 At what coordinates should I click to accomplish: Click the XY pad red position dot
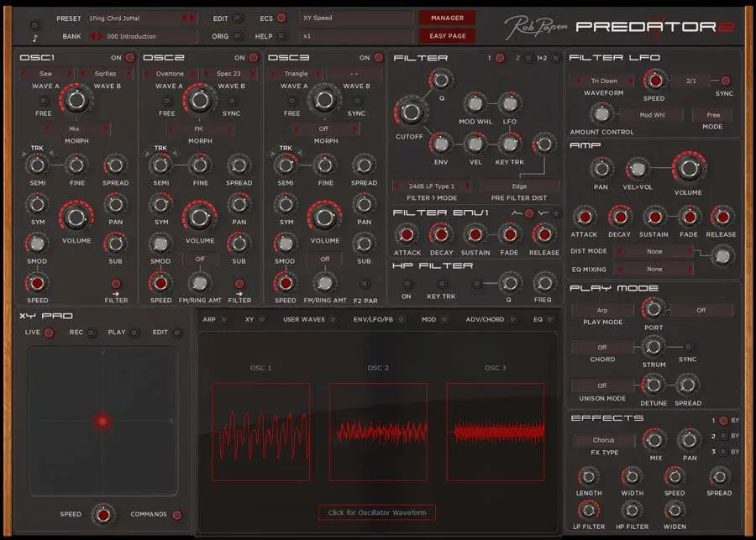pos(102,421)
